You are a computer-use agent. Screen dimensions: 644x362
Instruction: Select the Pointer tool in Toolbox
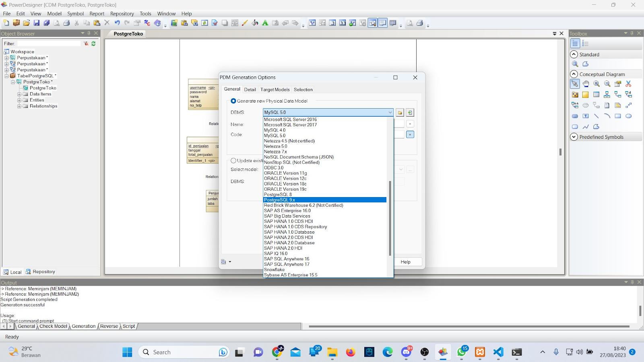(575, 84)
